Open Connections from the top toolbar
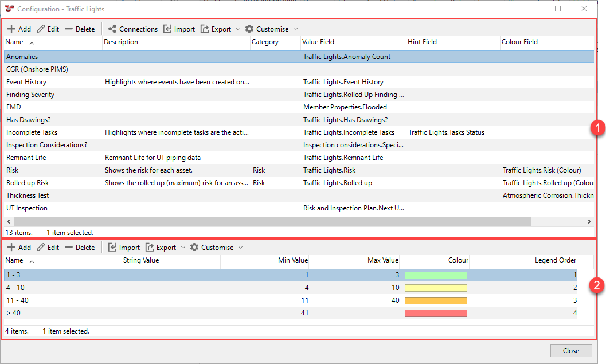Screen dimensions: 606x364 132,29
